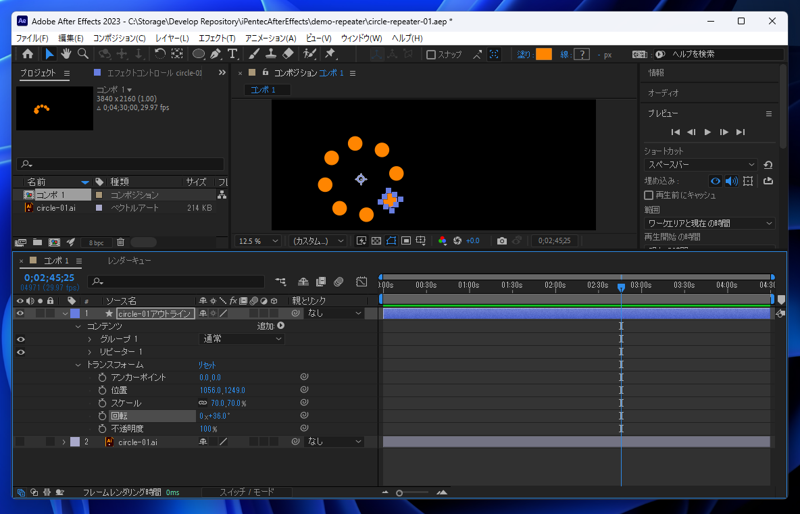
Task: Select the Zoom magnifier tool
Action: tap(83, 54)
